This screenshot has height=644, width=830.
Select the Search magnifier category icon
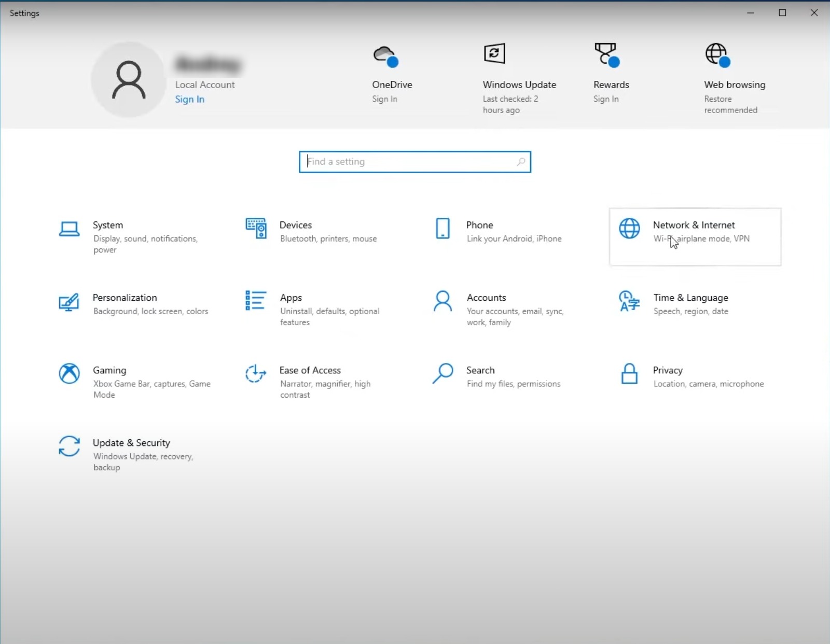coord(442,373)
